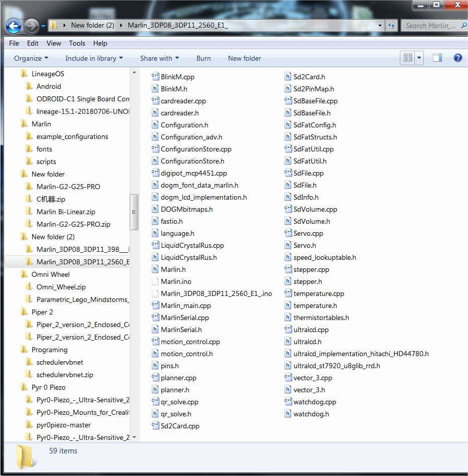The image size is (468, 476).
Task: Click the Back navigation arrow button
Action: click(x=14, y=26)
